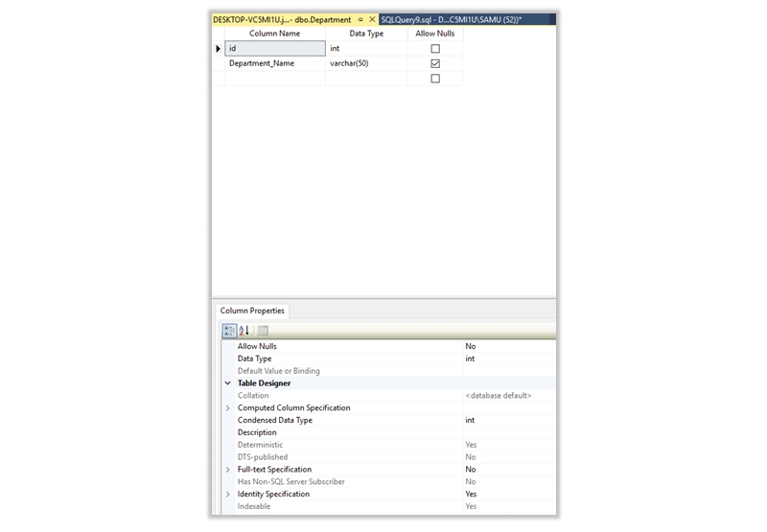This screenshot has width=767, height=532.
Task: Select Has Non-SQL Server Subscriber property
Action: point(388,481)
